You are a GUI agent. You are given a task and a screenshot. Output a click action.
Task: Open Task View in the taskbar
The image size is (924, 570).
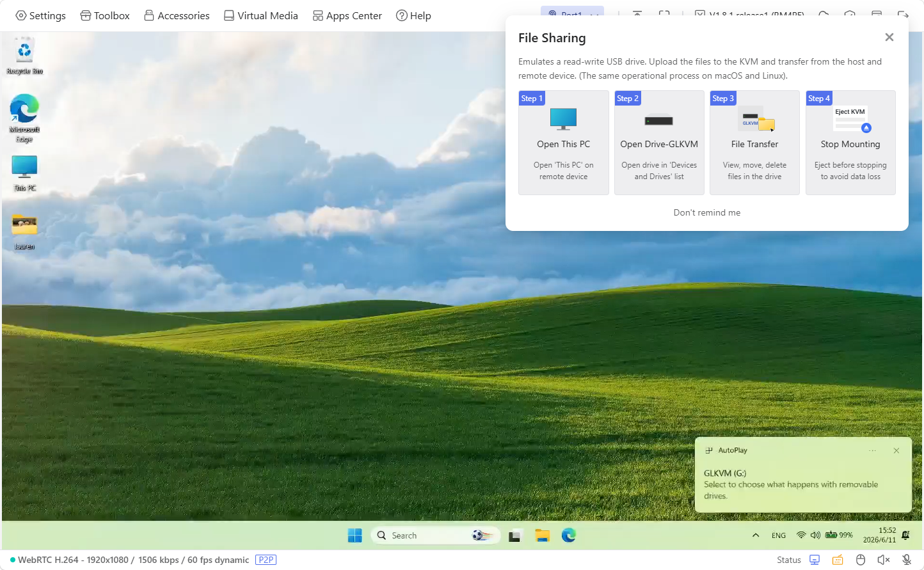point(514,536)
